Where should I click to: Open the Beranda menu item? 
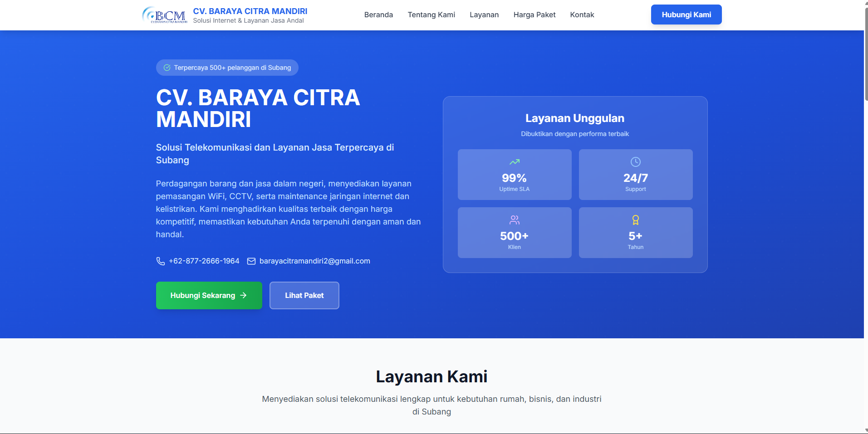[x=378, y=15]
